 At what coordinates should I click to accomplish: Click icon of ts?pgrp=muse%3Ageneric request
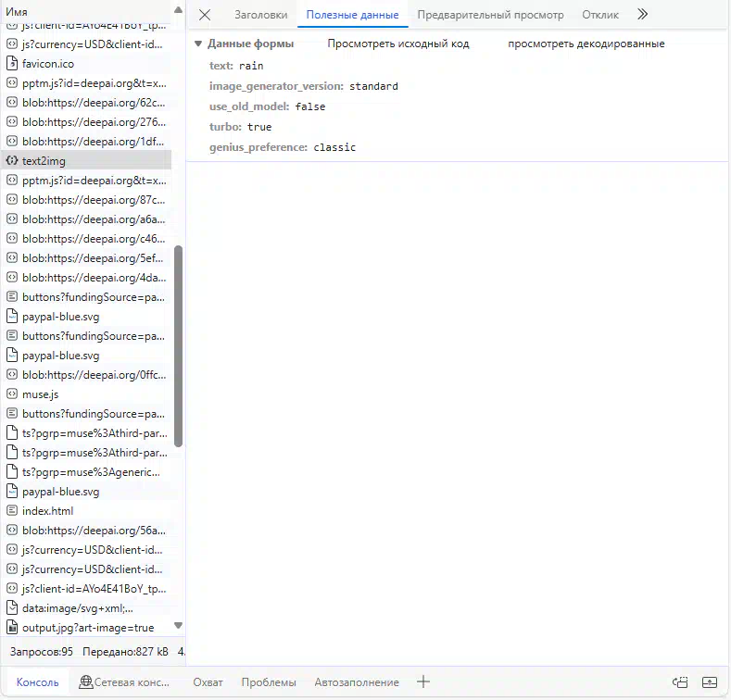point(12,472)
